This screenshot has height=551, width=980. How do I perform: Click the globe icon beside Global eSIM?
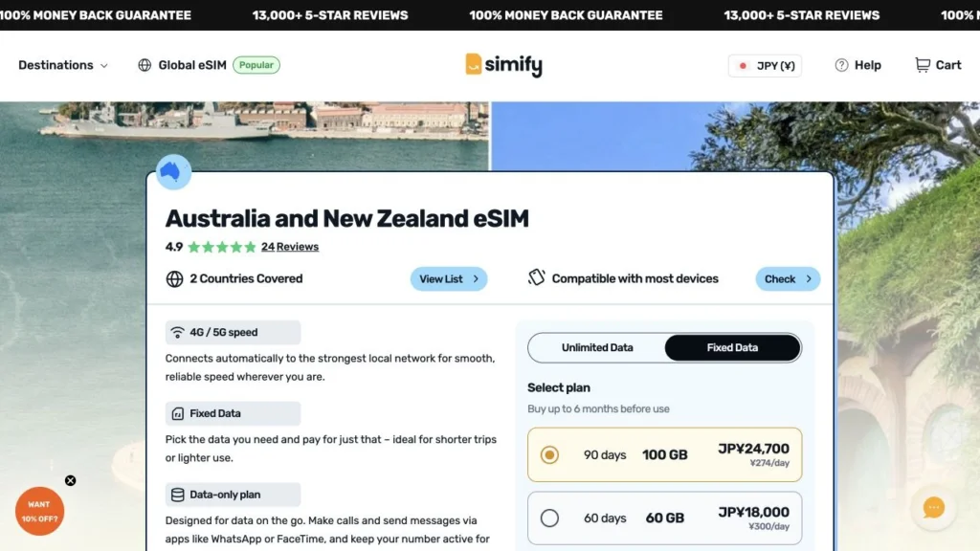(x=145, y=65)
